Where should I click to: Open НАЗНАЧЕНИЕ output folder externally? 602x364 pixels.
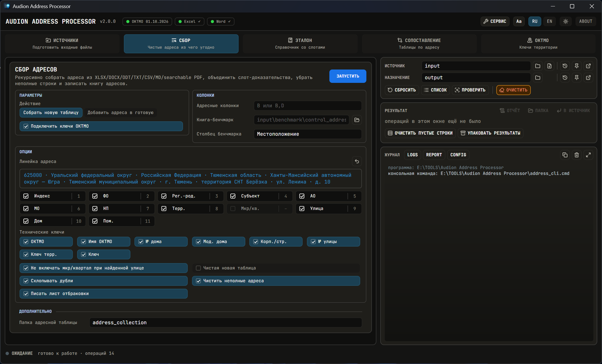(x=588, y=77)
